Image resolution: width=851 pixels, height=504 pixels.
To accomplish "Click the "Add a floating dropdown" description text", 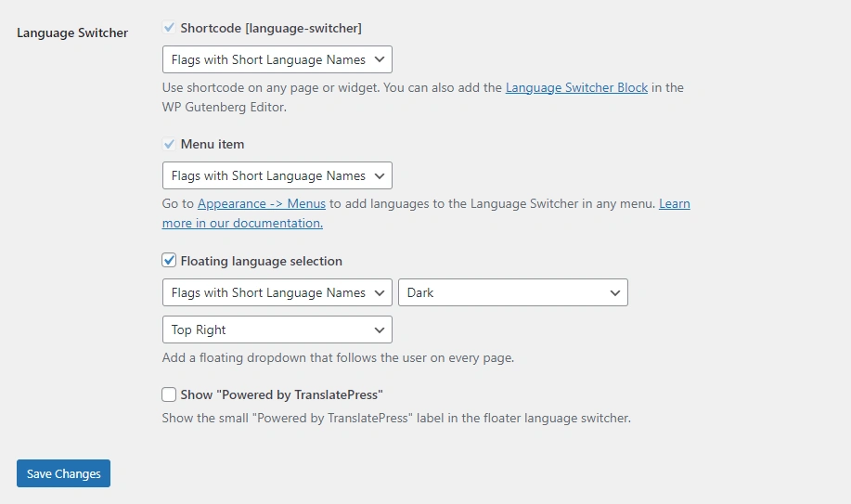I will pos(338,358).
